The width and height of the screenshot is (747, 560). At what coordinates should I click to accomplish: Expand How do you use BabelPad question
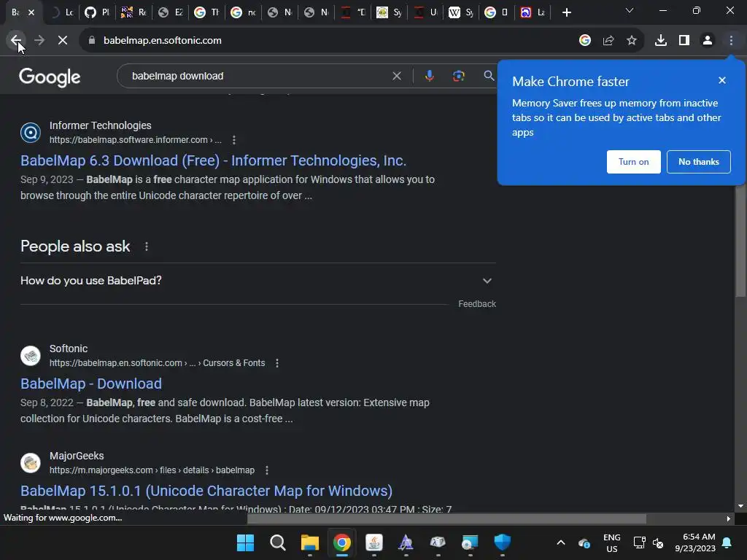258,281
